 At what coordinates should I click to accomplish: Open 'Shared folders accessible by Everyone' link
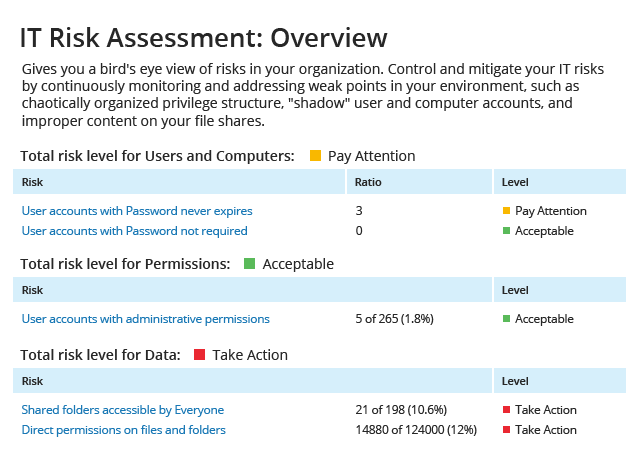[x=122, y=410]
